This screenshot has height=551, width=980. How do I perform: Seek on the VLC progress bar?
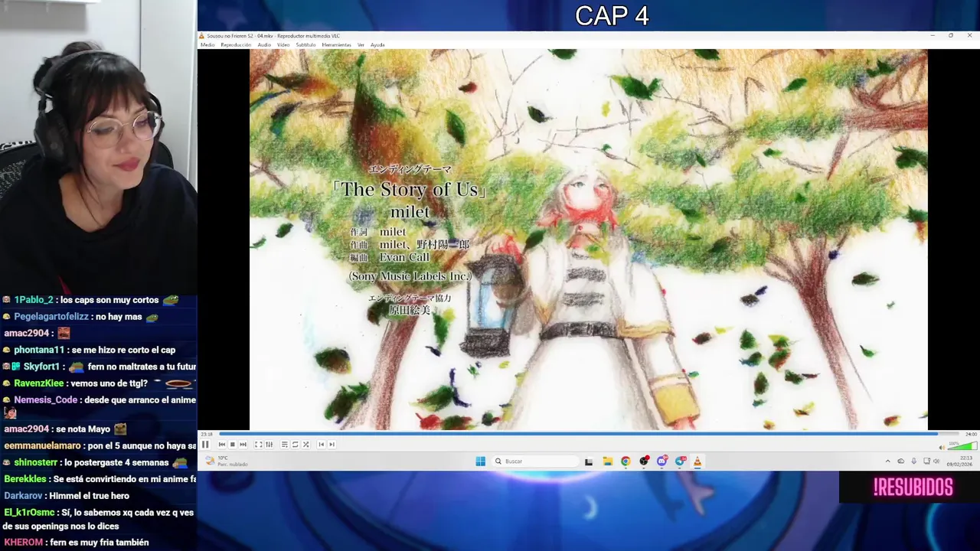589,434
